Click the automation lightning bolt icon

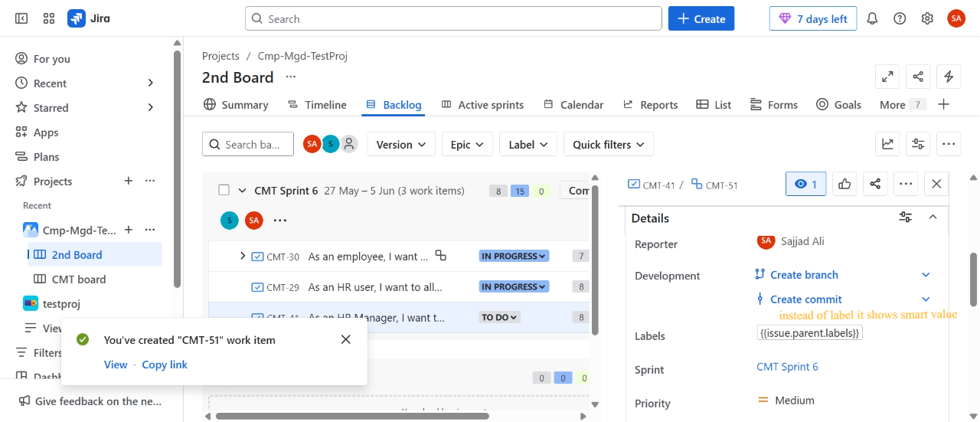click(949, 77)
